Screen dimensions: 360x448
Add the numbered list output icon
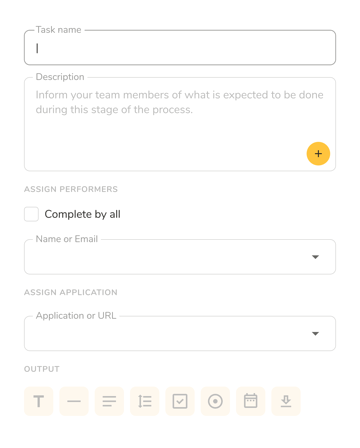(x=145, y=401)
